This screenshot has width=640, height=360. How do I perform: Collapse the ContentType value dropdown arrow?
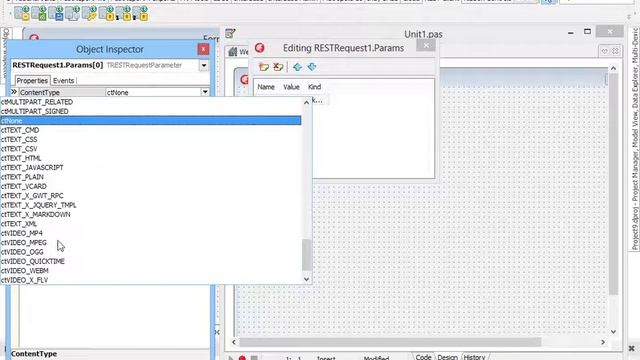205,92
